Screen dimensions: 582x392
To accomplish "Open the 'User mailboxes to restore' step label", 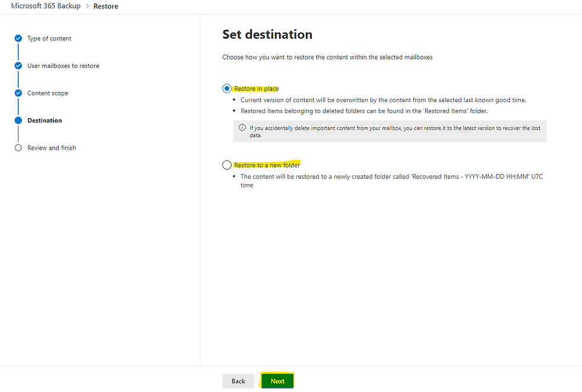I will 63,66.
